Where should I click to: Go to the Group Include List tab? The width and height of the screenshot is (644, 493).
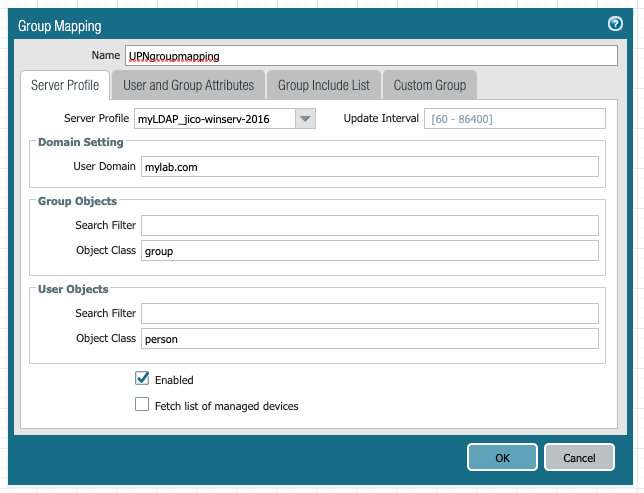coord(323,86)
